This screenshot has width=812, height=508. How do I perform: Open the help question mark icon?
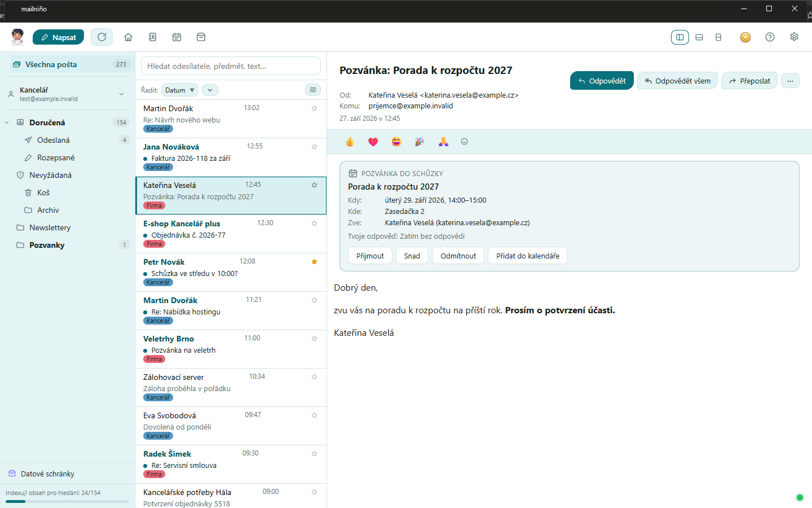click(770, 37)
